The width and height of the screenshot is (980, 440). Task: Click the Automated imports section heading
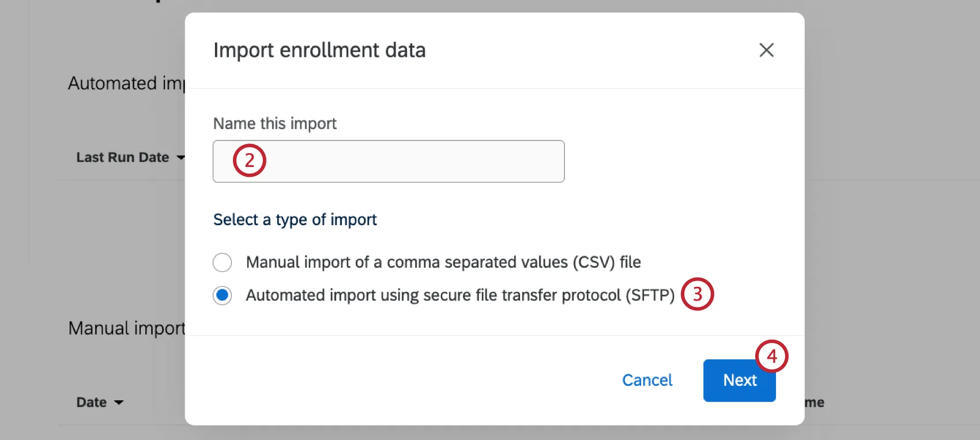pyautogui.click(x=126, y=83)
